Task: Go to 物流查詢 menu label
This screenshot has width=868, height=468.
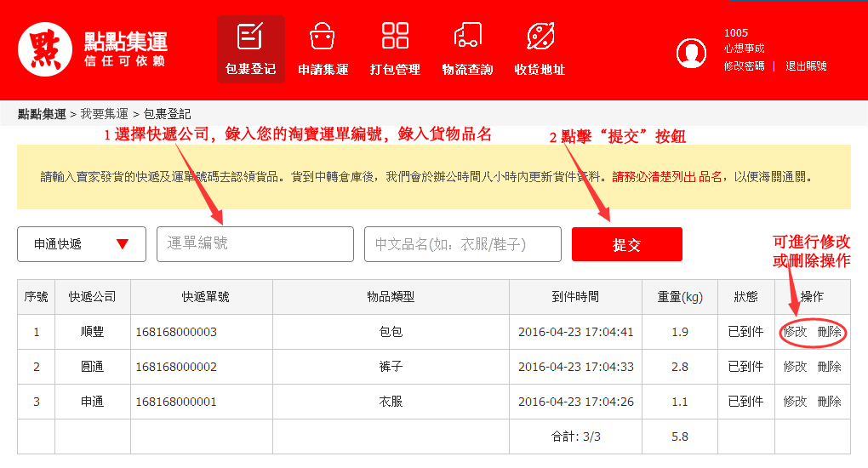Action: point(468,70)
